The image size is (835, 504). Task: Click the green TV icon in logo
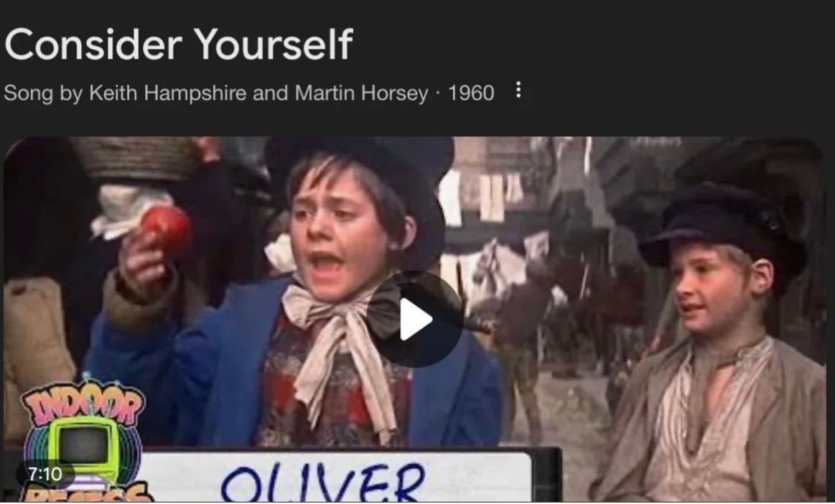83,445
